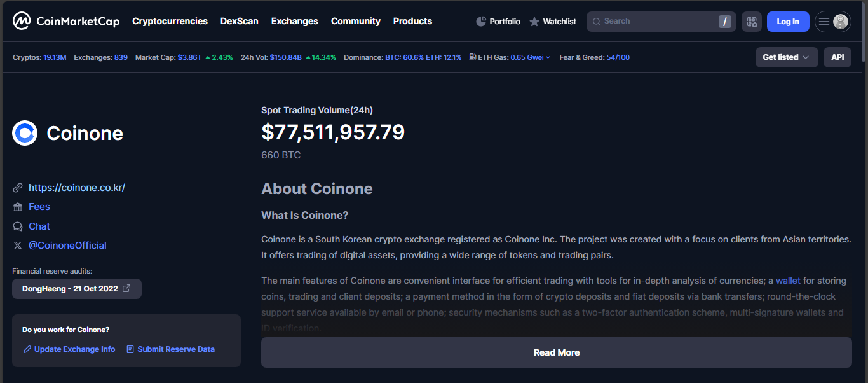The width and height of the screenshot is (868, 383).
Task: Open the coinone.co.kr website link
Action: (77, 188)
